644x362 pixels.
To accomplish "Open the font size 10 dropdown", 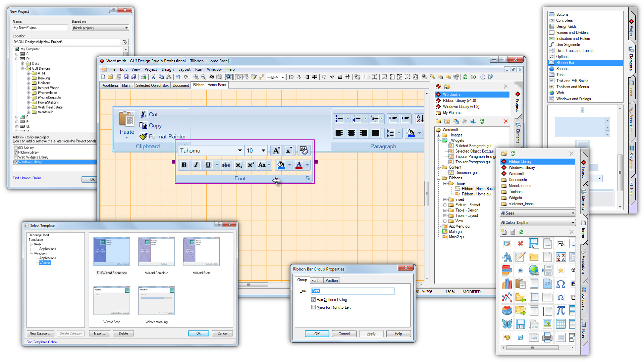I will click(264, 150).
